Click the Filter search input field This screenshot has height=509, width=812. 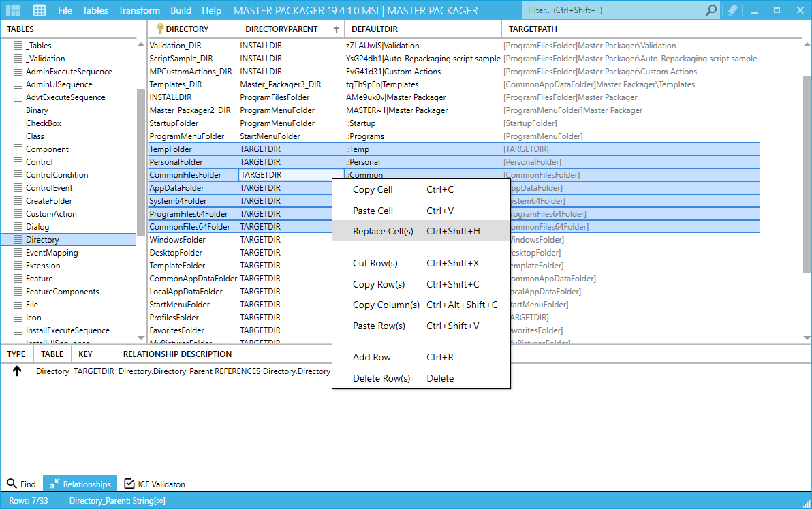click(x=614, y=10)
